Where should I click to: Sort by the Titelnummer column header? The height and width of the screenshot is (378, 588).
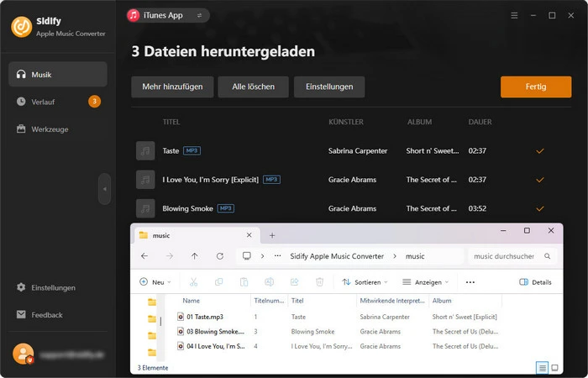click(270, 301)
